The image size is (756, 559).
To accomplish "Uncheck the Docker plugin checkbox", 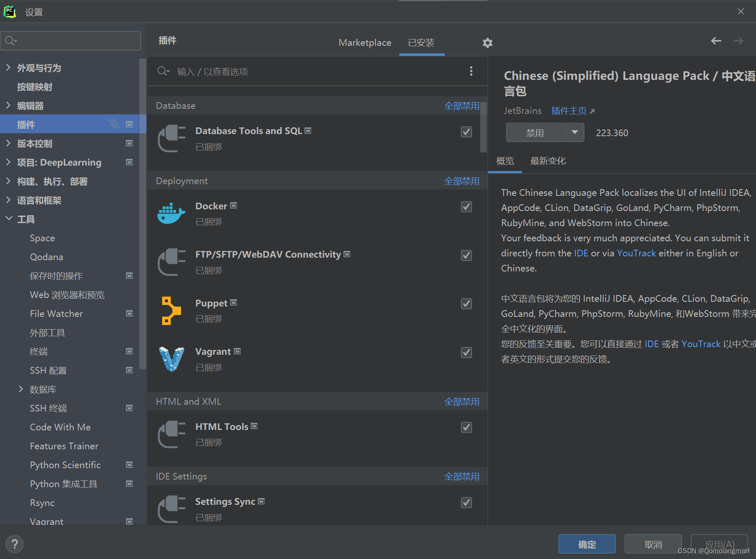I will pyautogui.click(x=466, y=207).
